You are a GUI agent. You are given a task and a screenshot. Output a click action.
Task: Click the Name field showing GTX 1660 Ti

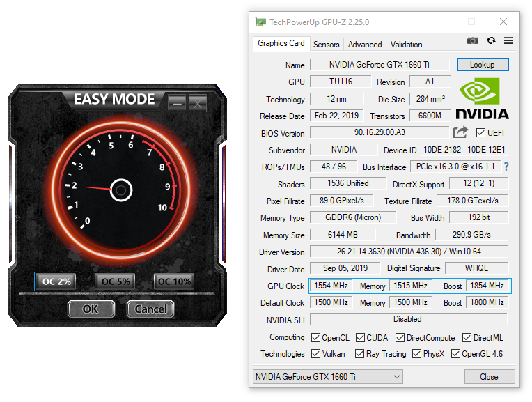[x=380, y=65]
